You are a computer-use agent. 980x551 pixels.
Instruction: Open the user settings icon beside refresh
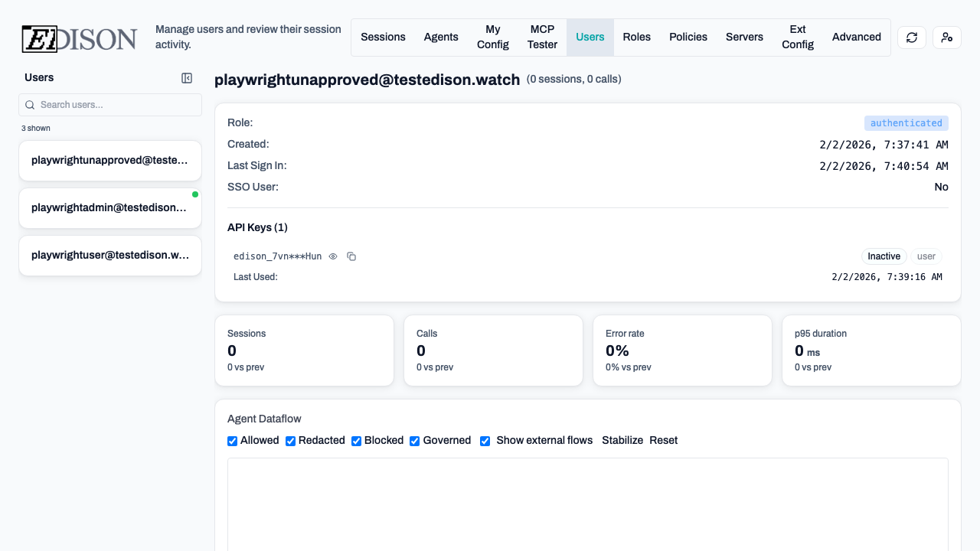[947, 37]
